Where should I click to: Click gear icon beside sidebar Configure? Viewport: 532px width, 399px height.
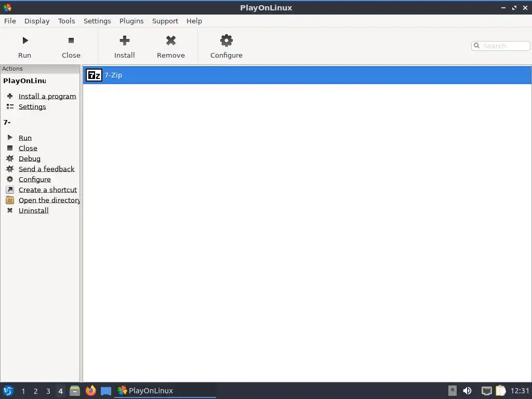[x=10, y=179]
